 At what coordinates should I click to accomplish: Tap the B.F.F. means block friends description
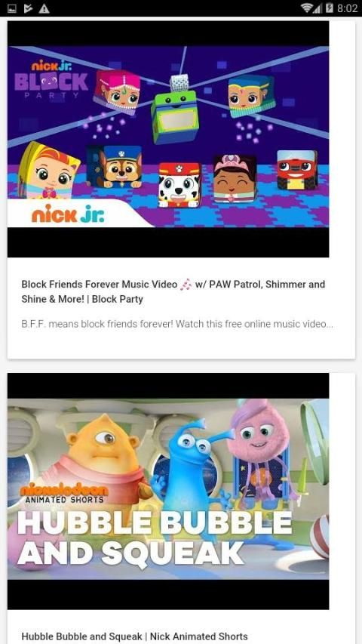coord(177,324)
